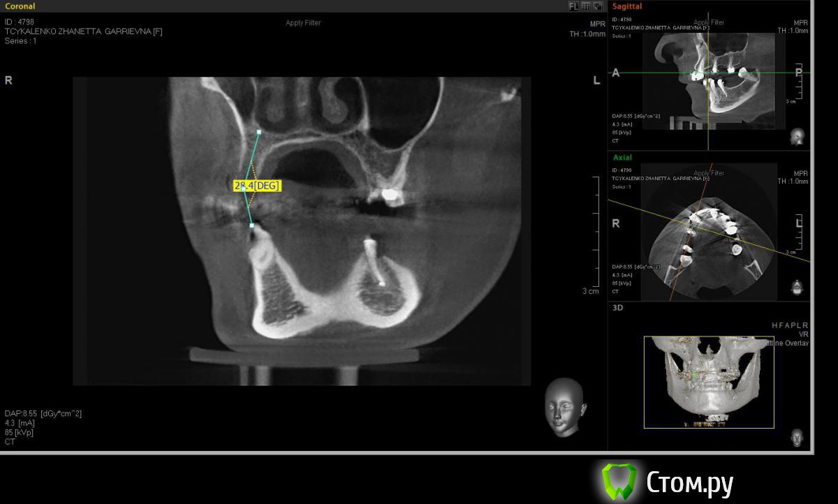Click the Axial head orientation icon
The image size is (838, 504).
797,287
